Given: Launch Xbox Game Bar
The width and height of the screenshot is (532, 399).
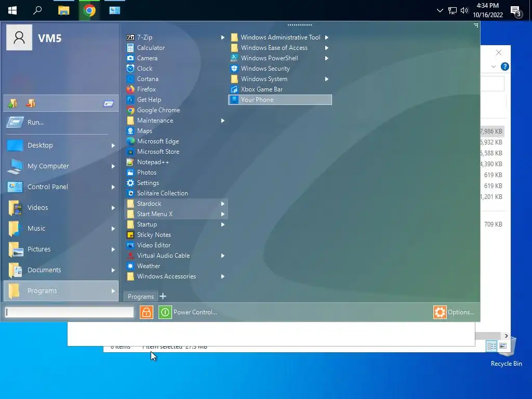Looking at the screenshot, I should [x=280, y=89].
